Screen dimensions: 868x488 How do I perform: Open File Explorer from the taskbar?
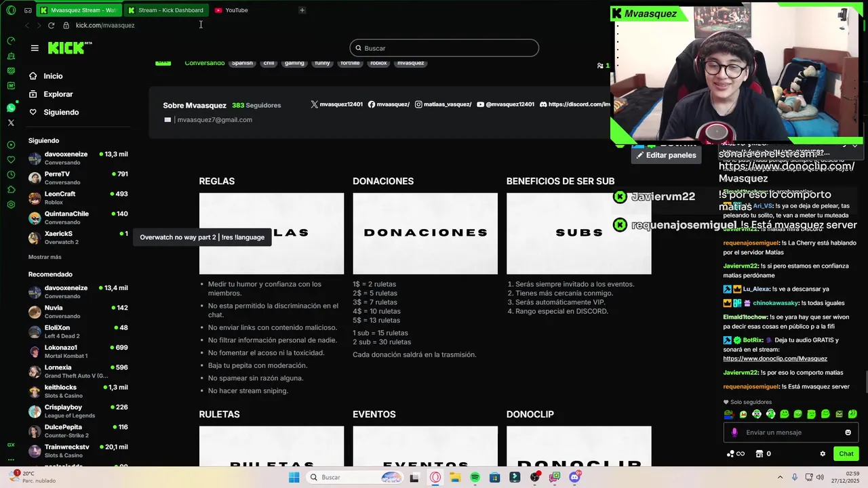coord(455,477)
